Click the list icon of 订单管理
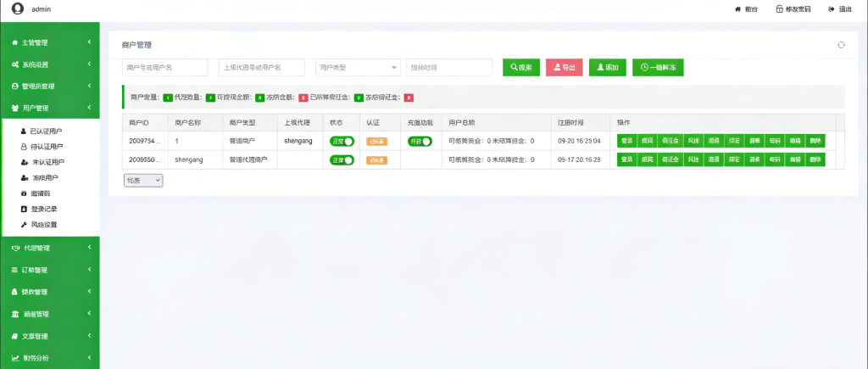 (x=15, y=270)
